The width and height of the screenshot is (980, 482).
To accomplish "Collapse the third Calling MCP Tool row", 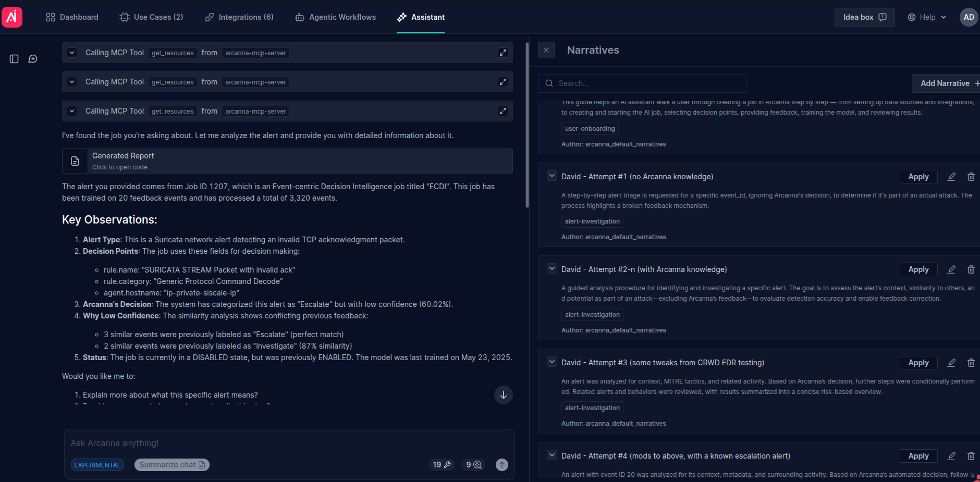I will click(72, 111).
